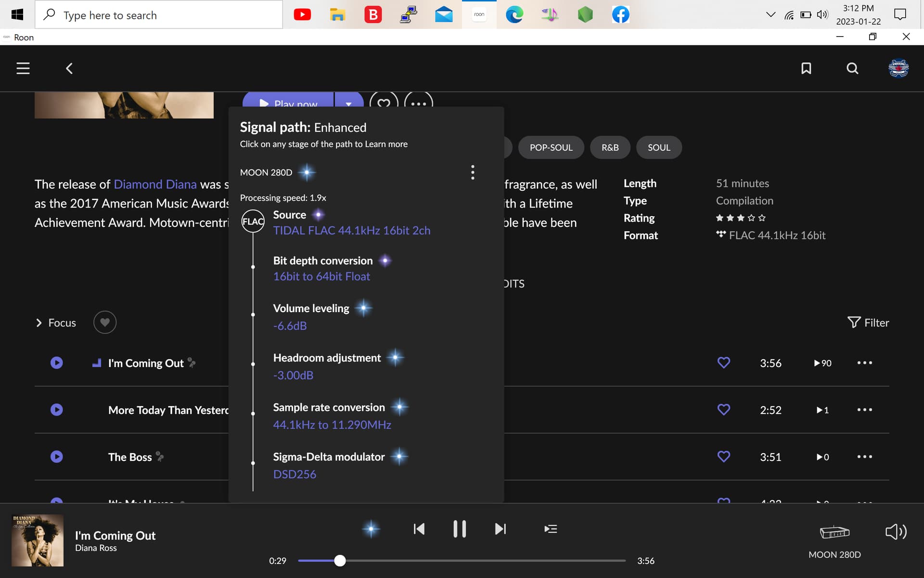Open more options for I'm Coming Out
This screenshot has width=924, height=578.
point(865,363)
